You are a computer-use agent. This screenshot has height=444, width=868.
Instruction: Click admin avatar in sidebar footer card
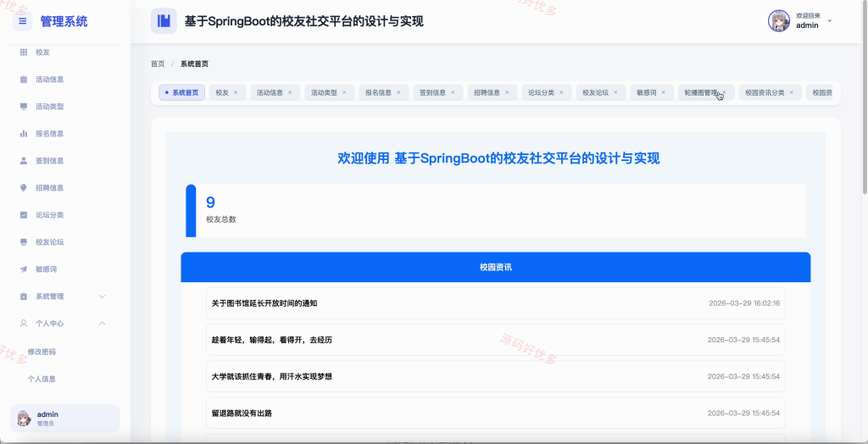point(24,418)
